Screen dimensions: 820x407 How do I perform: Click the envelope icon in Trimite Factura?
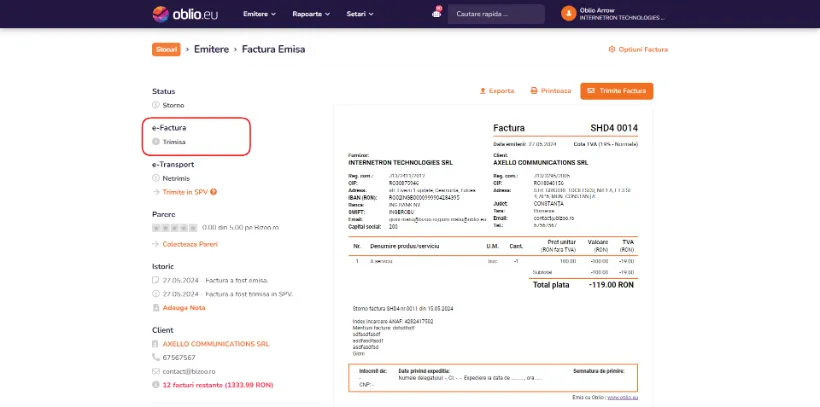tap(591, 91)
